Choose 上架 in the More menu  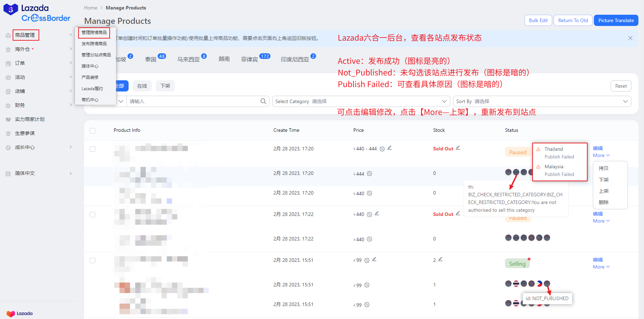(x=604, y=191)
